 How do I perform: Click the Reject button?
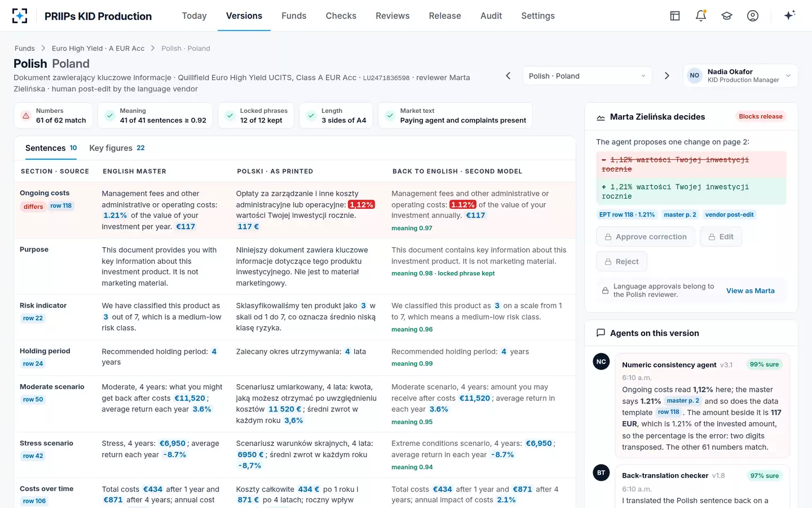click(621, 262)
